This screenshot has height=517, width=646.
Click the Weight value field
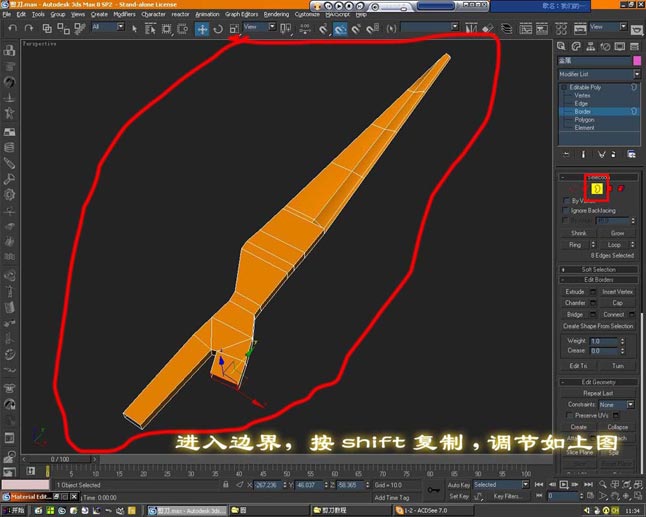604,341
